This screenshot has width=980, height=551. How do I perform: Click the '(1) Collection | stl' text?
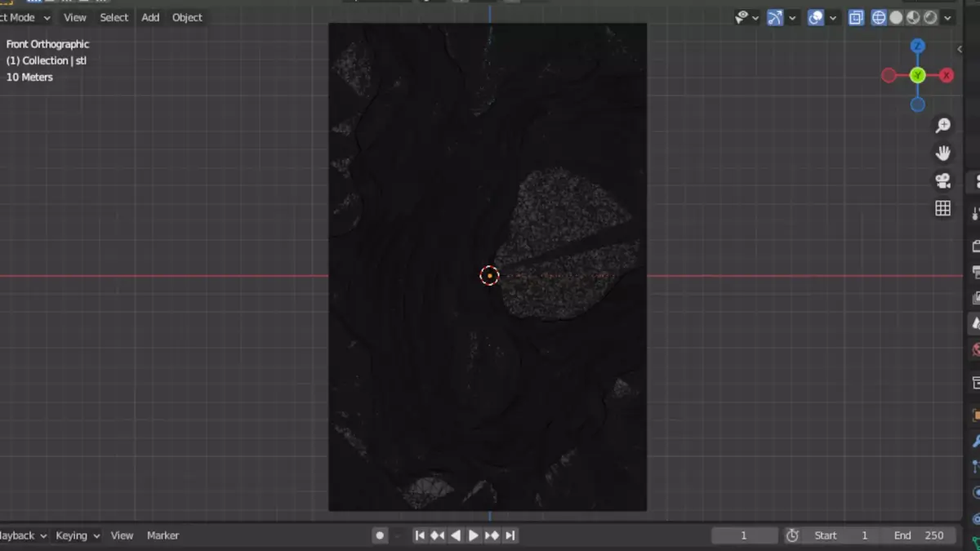[x=47, y=60]
